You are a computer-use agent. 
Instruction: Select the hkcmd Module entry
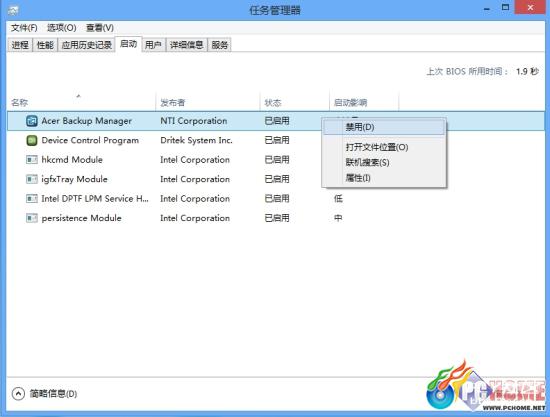(72, 160)
